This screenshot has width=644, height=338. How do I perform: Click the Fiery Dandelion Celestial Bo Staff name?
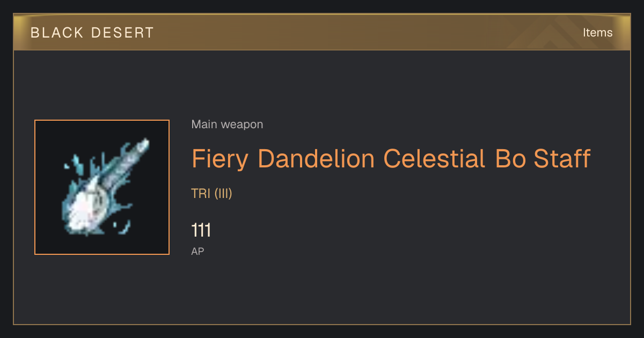391,159
